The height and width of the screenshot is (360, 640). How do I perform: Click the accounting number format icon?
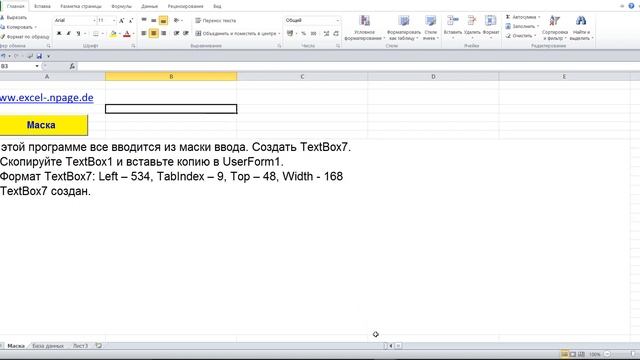[x=290, y=33]
